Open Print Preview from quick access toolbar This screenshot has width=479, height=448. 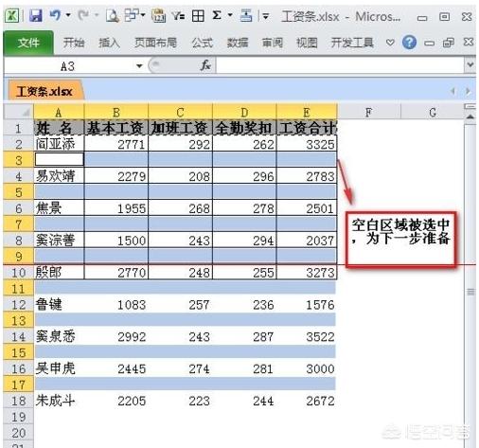click(x=112, y=15)
